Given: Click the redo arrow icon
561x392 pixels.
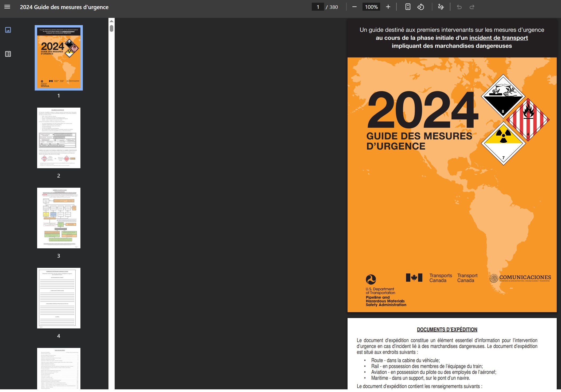Looking at the screenshot, I should [x=472, y=7].
